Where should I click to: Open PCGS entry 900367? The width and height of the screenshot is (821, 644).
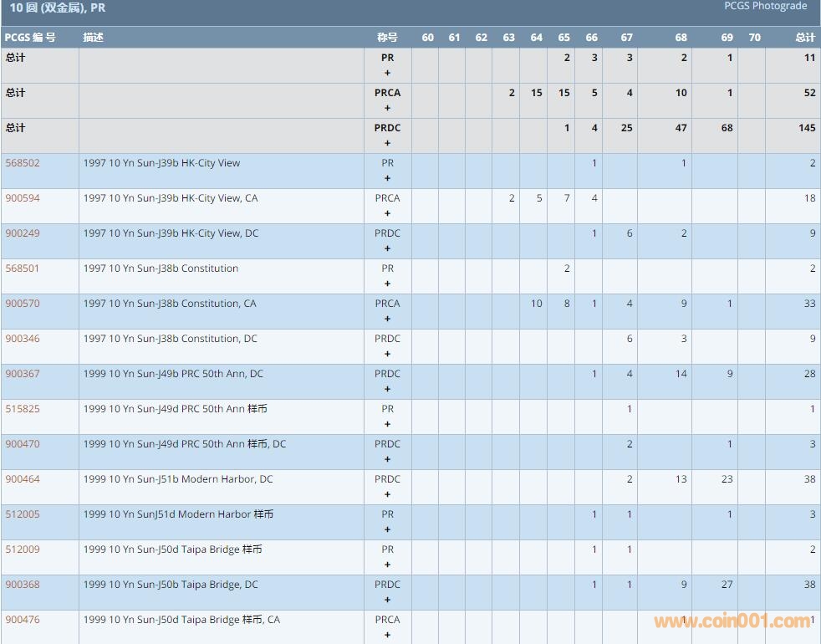click(x=23, y=374)
